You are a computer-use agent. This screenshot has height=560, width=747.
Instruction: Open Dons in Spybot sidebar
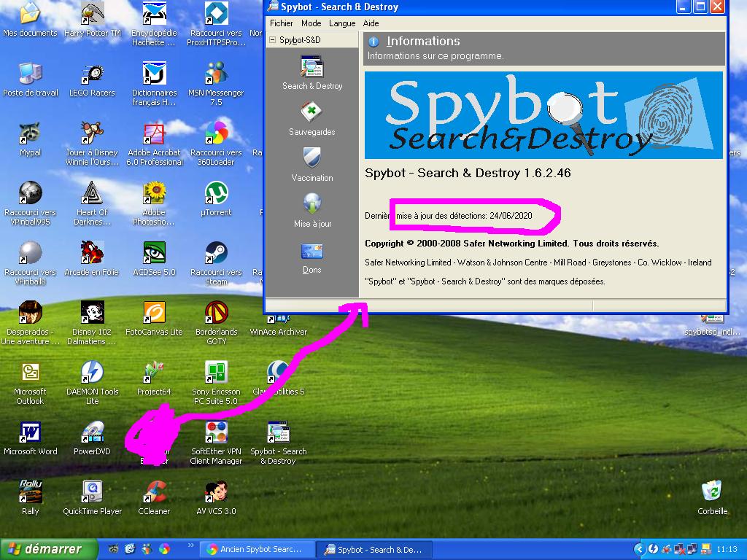[312, 257]
